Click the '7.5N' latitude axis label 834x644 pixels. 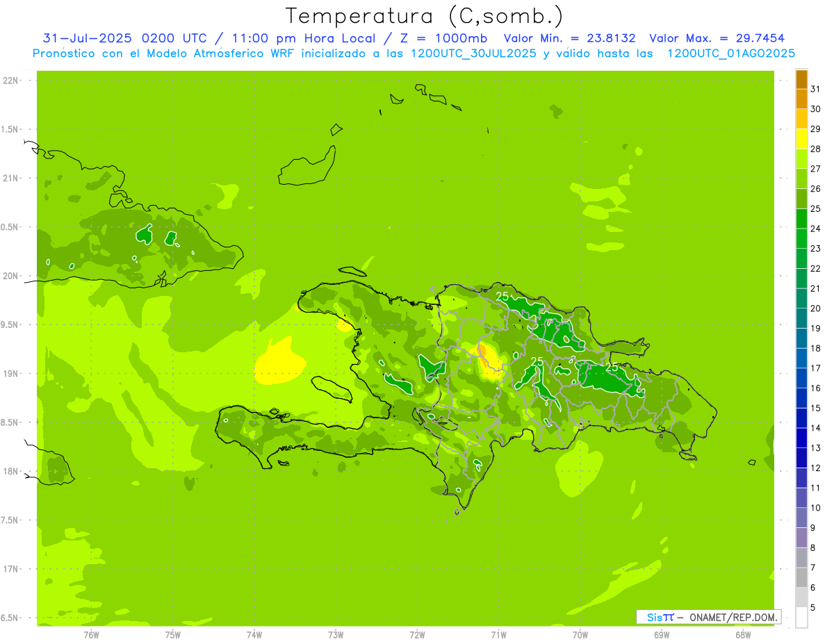pyautogui.click(x=10, y=520)
